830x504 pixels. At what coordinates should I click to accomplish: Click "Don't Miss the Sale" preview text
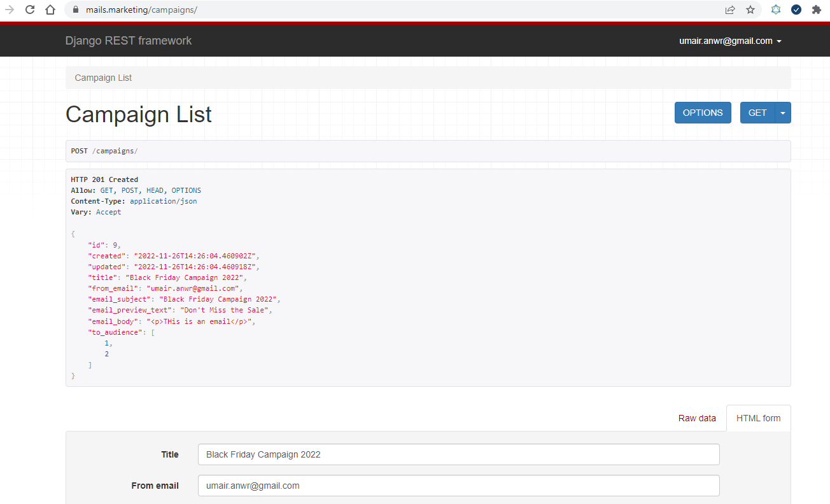pyautogui.click(x=224, y=310)
